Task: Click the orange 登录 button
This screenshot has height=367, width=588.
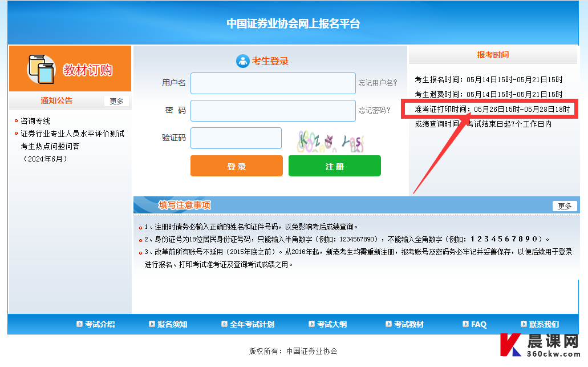Action: coord(237,166)
